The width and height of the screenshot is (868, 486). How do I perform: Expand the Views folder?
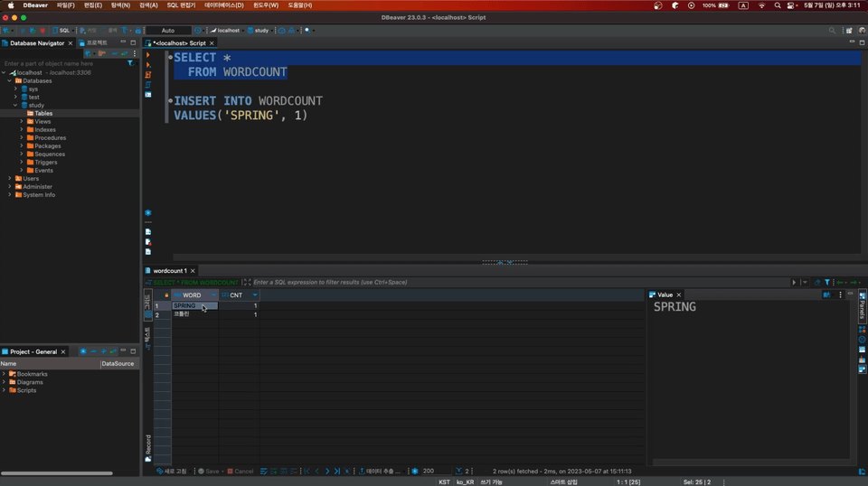coord(22,122)
